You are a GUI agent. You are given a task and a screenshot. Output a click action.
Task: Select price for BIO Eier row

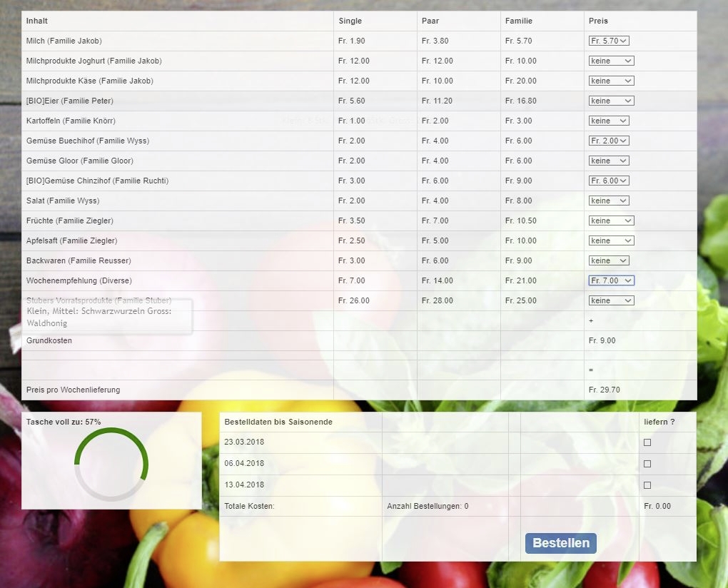[611, 101]
